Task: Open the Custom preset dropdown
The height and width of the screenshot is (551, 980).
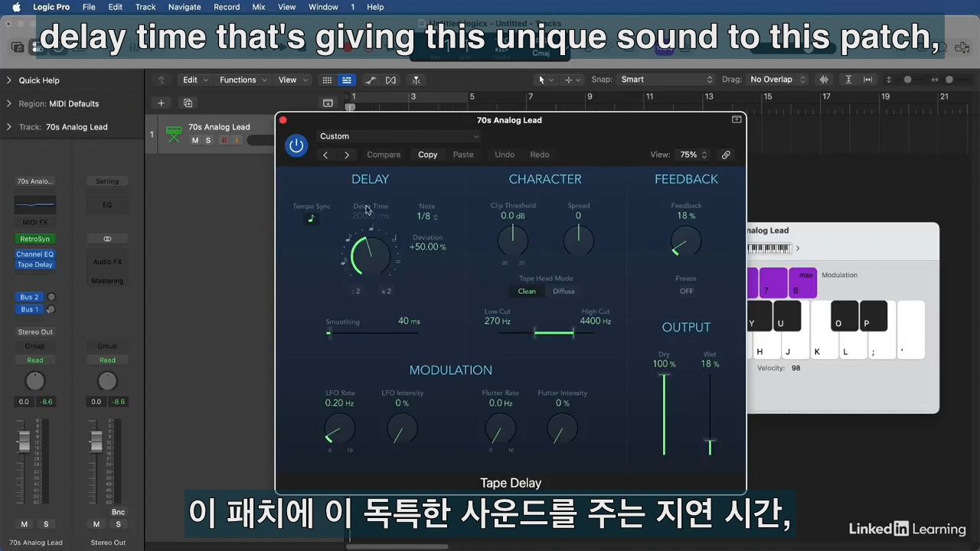Action: 399,136
